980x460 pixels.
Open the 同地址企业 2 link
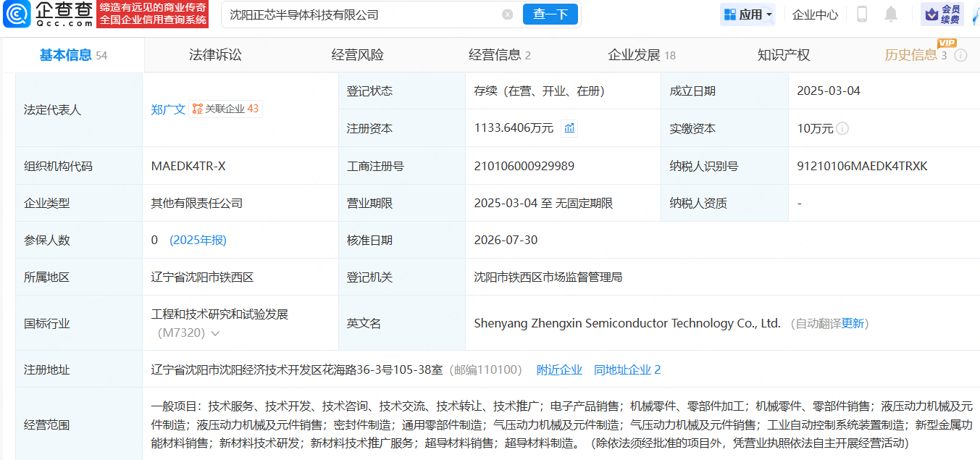pos(627,369)
